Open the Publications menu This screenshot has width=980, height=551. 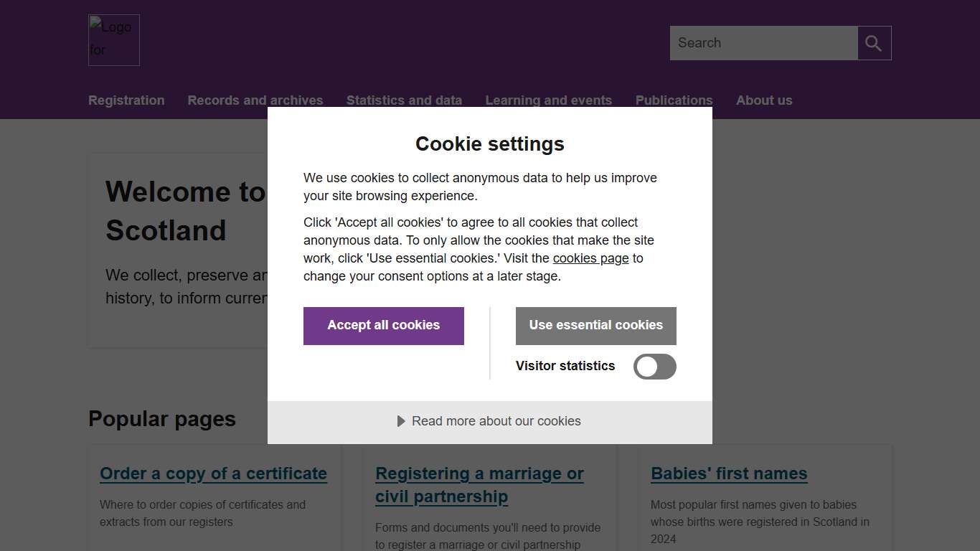(674, 100)
